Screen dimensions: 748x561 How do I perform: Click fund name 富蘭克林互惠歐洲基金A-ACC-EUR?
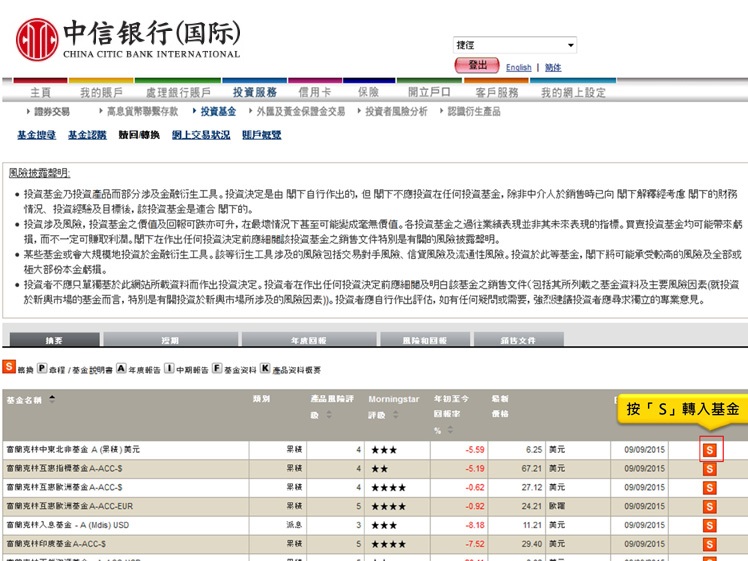70,506
